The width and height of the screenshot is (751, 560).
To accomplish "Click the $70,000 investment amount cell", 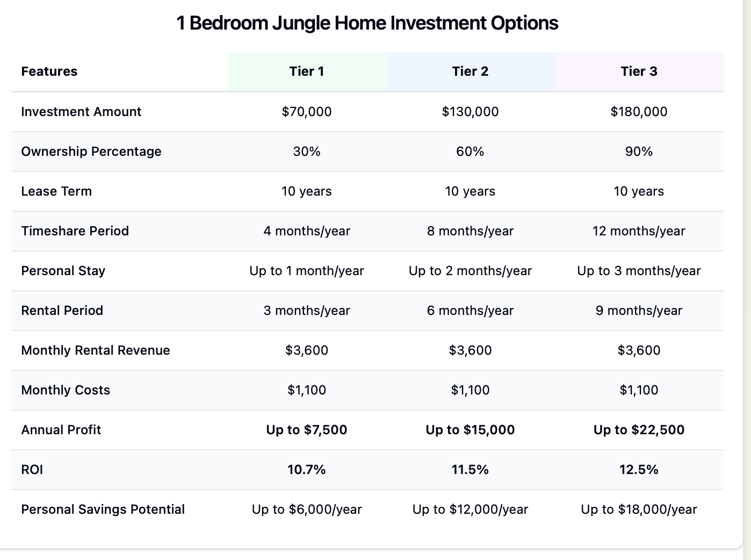I will pyautogui.click(x=307, y=112).
